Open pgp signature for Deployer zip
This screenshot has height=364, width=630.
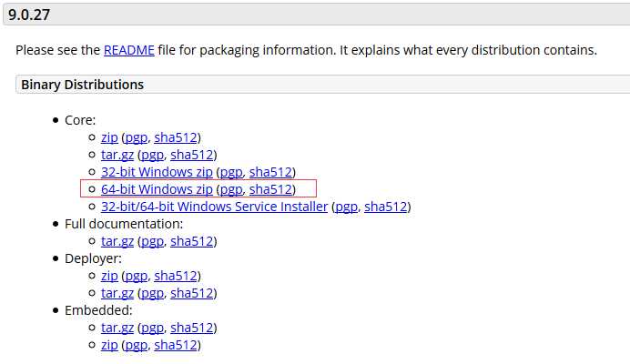(x=137, y=276)
